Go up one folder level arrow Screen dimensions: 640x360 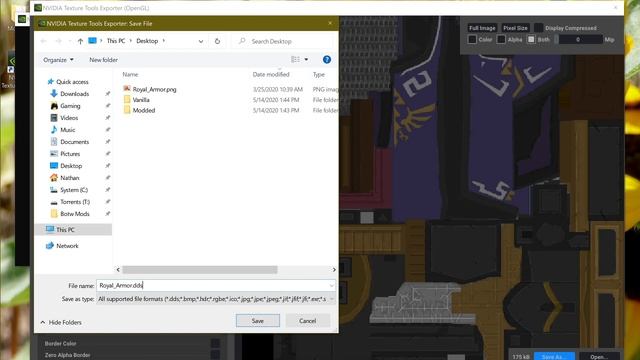point(80,41)
